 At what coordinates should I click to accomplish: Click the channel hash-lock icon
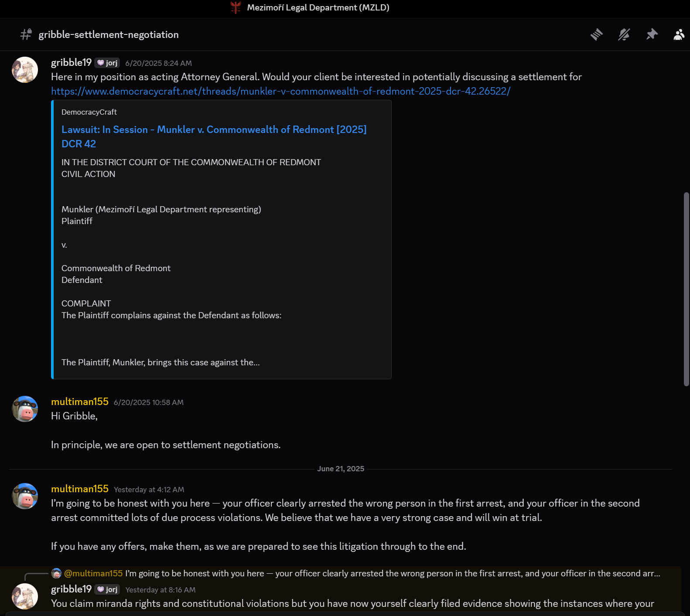coord(26,34)
